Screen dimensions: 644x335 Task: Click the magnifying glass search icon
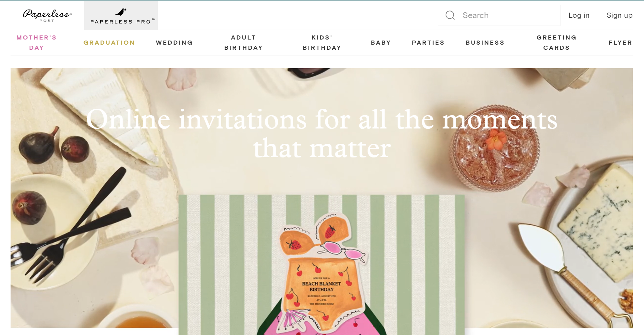point(450,15)
